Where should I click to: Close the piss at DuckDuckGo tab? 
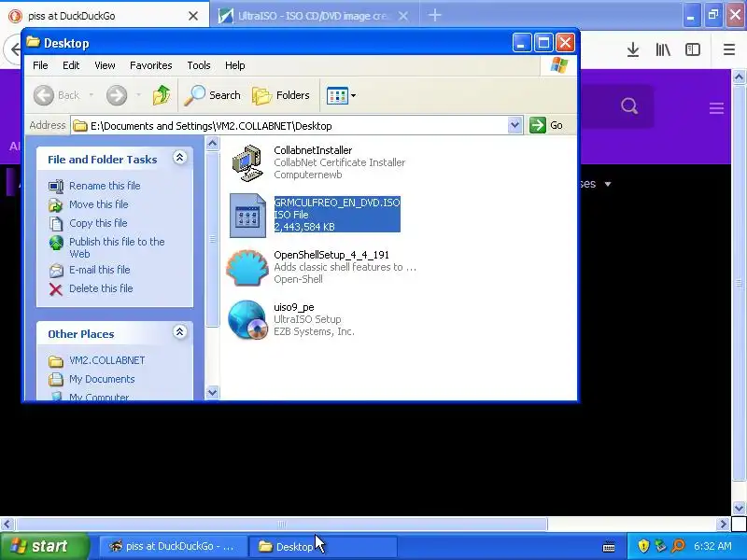click(193, 16)
